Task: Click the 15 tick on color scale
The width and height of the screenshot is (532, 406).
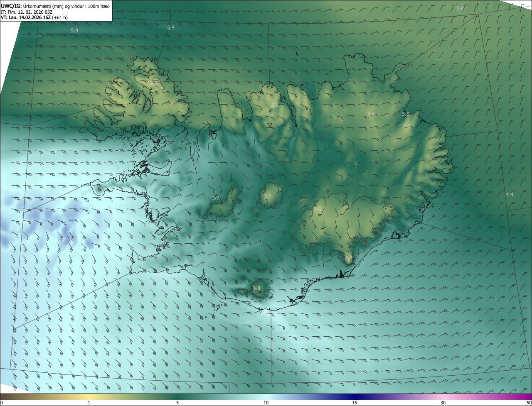Action: pyautogui.click(x=355, y=403)
